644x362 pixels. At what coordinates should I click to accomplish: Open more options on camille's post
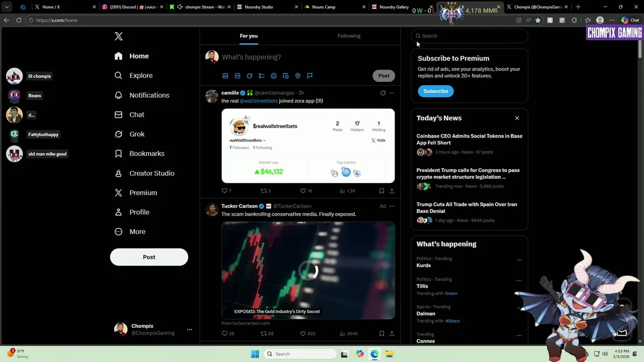[392, 93]
